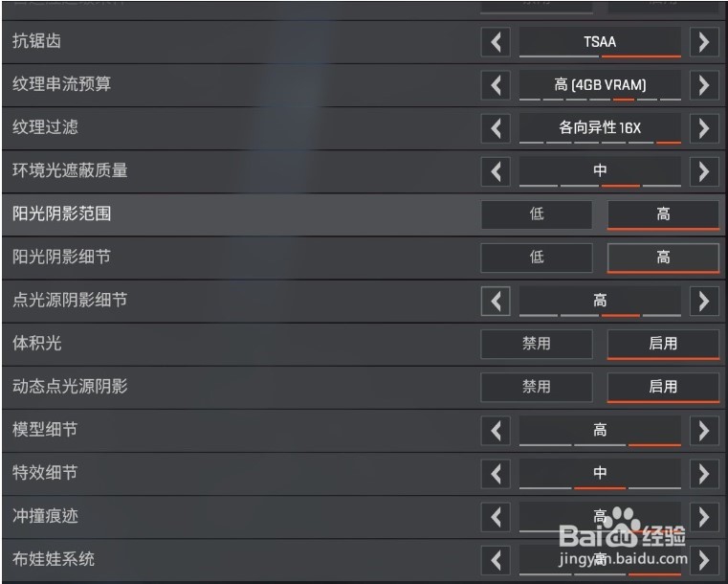Select 启用 for 动态点光源阴影
Screen dimensions: 728x584
(663, 387)
